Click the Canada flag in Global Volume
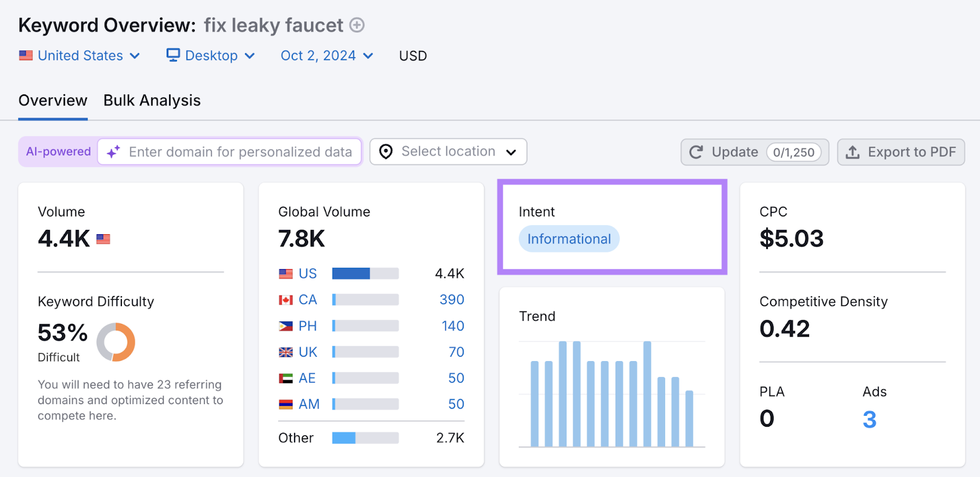The width and height of the screenshot is (980, 477). click(x=286, y=300)
